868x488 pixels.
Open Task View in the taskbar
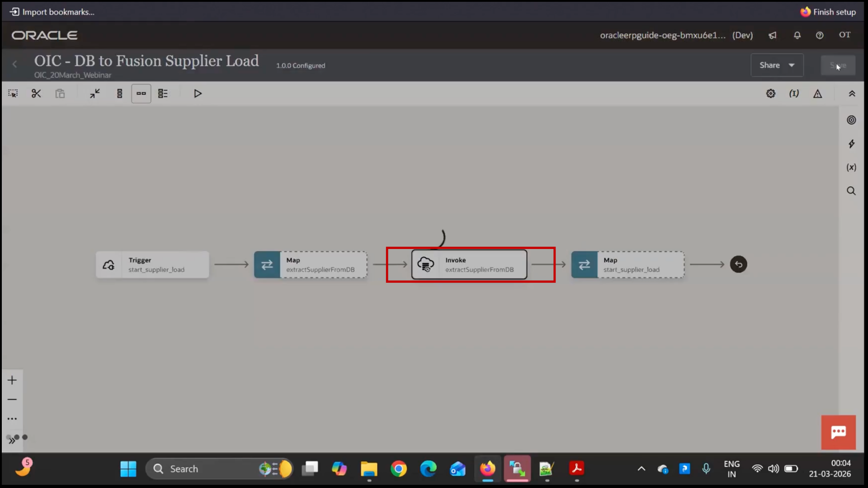tap(310, 469)
